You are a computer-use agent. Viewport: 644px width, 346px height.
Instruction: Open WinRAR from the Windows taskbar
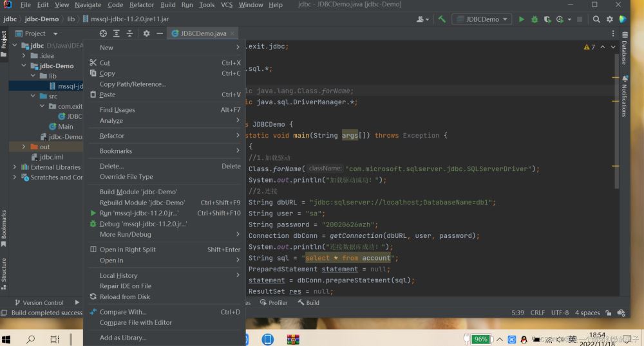point(293,338)
